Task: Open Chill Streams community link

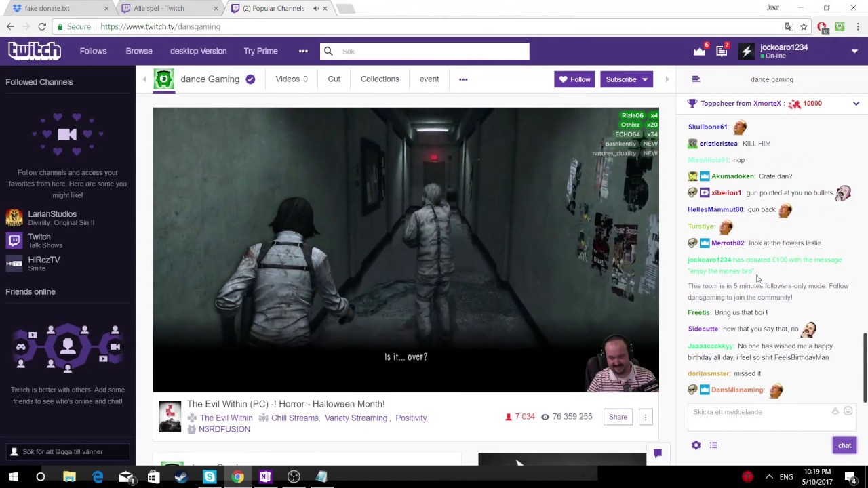Action: [x=294, y=418]
